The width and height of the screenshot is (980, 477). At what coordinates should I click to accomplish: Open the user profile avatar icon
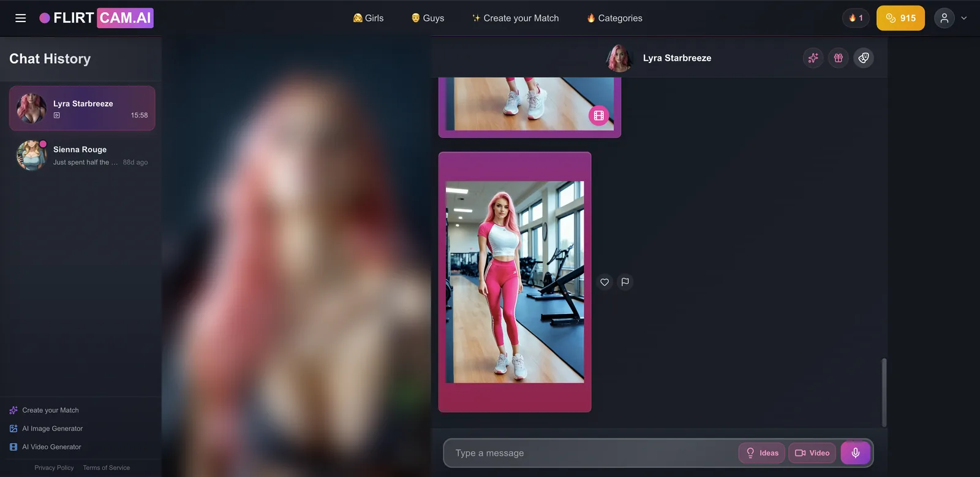[944, 18]
